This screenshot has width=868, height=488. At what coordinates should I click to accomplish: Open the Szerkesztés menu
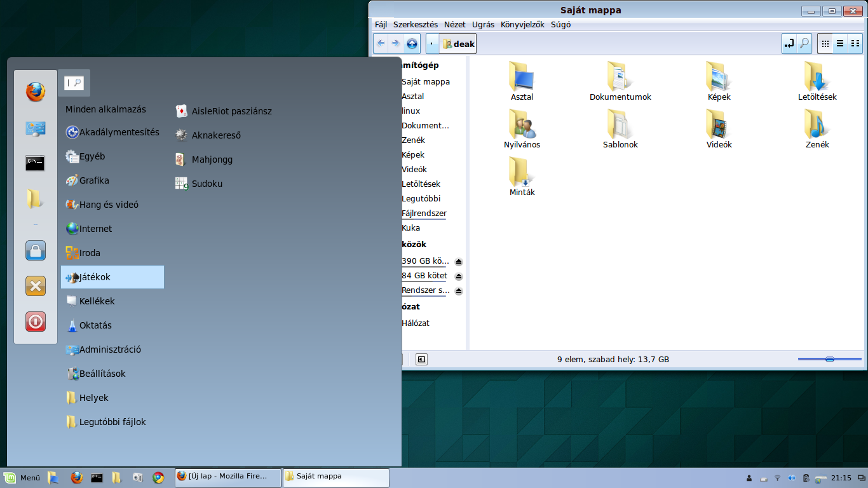[416, 25]
